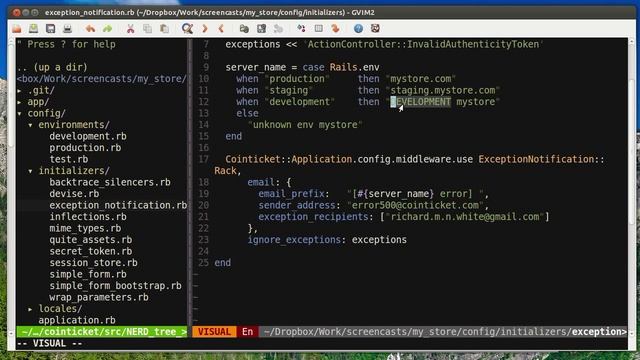This screenshot has width=640, height=360.
Task: Open simple_form_bootstrap.rb in tree
Action: tap(116, 286)
